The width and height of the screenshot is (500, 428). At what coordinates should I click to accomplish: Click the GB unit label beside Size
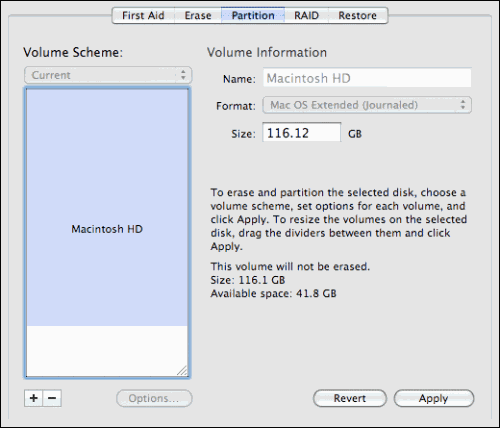point(355,134)
